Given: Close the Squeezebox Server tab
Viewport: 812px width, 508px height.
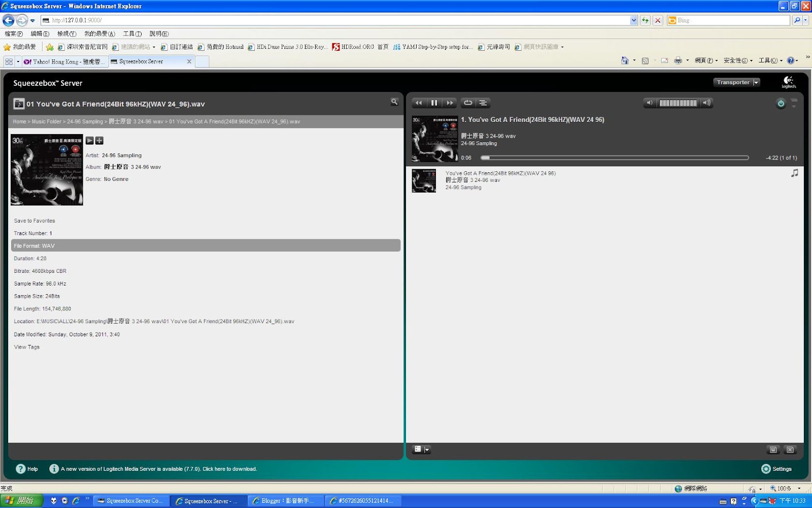Looking at the screenshot, I should (x=189, y=61).
